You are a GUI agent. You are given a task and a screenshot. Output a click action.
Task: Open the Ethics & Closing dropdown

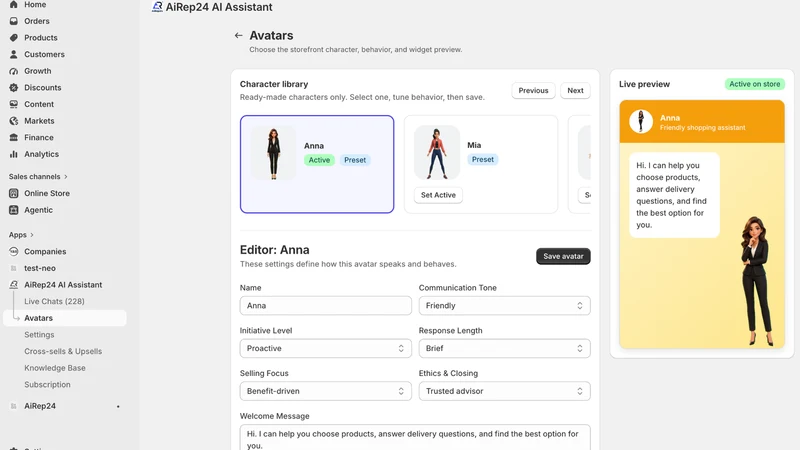pos(504,391)
